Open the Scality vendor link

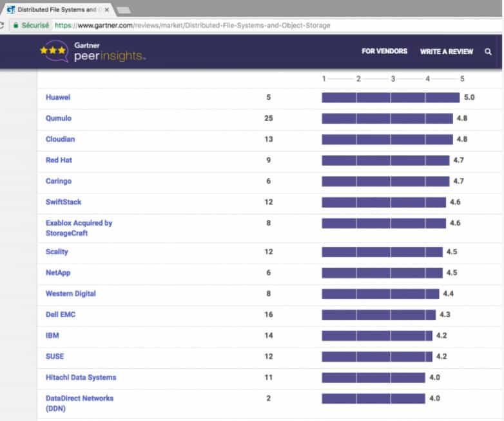57,252
